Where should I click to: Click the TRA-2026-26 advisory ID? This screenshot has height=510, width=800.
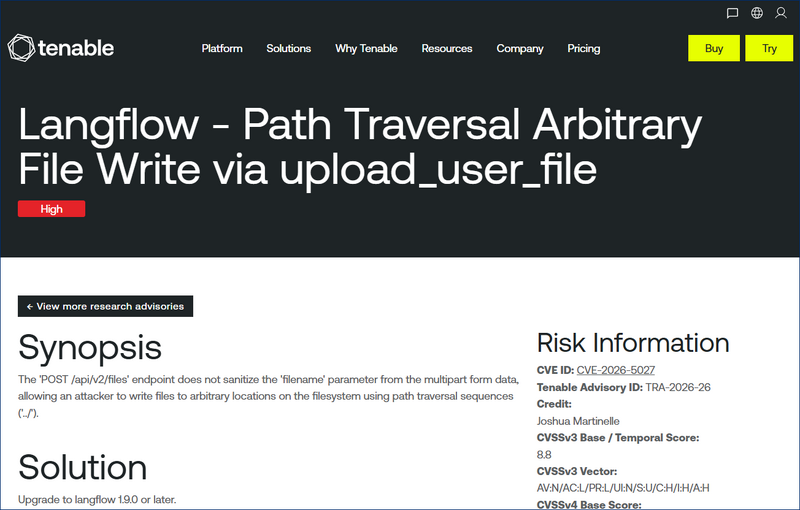point(678,387)
